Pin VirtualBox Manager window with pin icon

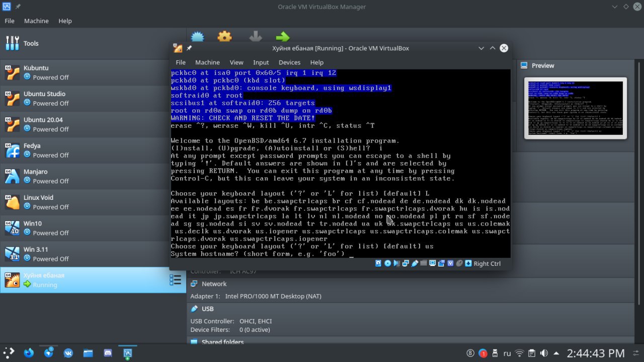coord(18,7)
